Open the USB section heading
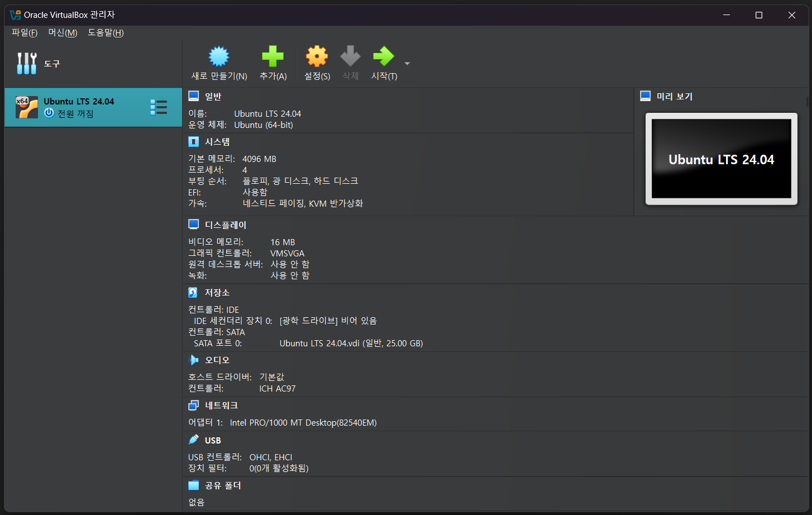 click(213, 440)
